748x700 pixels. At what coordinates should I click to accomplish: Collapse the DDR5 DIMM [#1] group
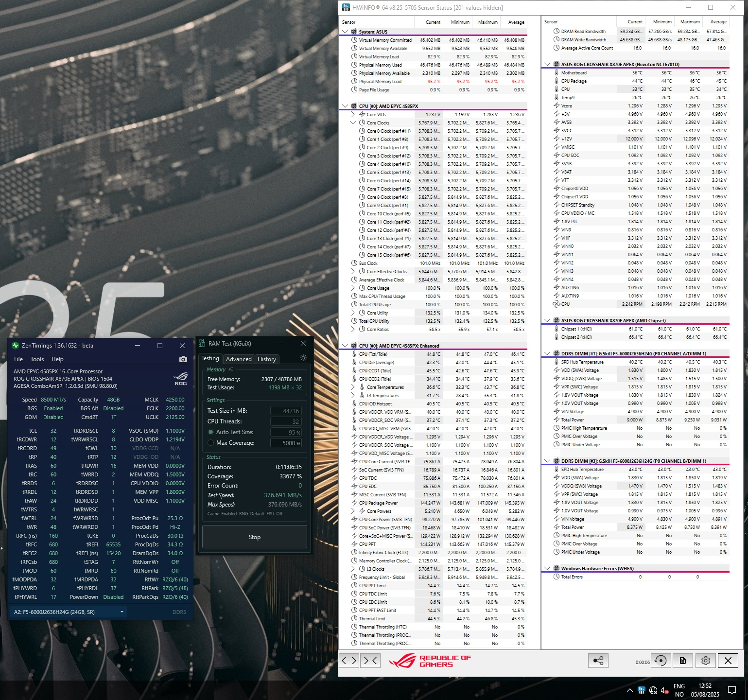pyautogui.click(x=547, y=353)
